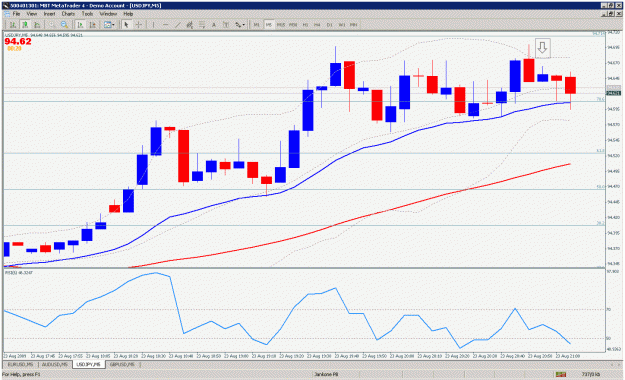
Task: Open the Insert menu
Action: [x=49, y=14]
